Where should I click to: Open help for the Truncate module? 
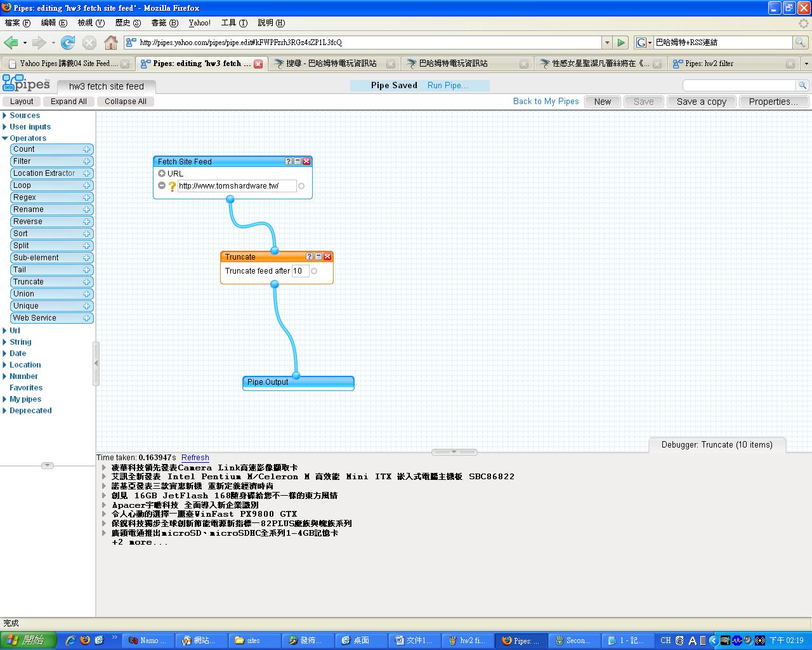310,256
